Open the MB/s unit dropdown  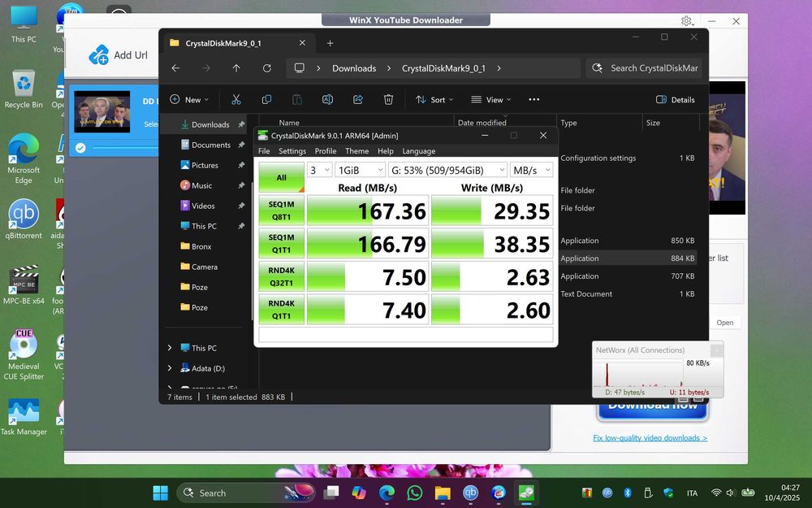point(531,170)
